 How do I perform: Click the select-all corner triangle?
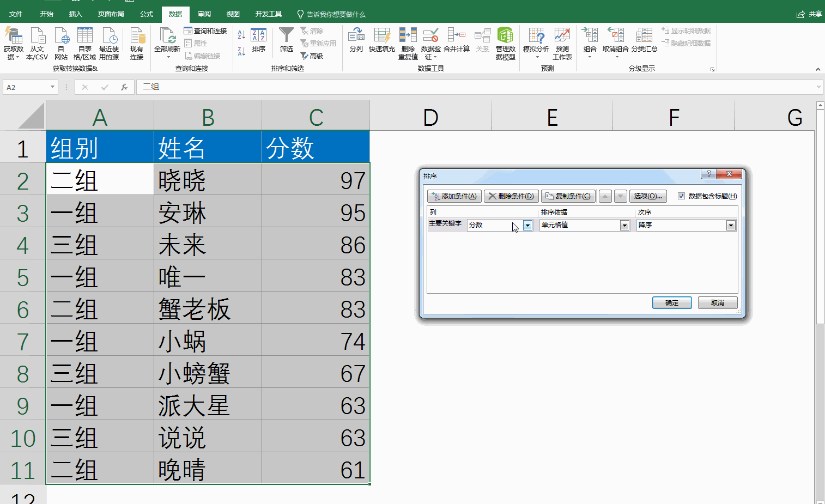coord(30,116)
